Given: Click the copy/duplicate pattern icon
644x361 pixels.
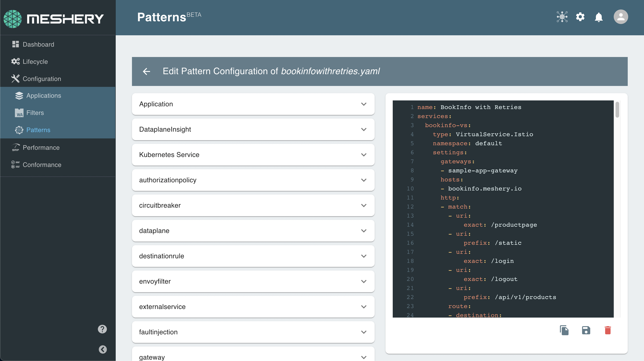Looking at the screenshot, I should 564,330.
